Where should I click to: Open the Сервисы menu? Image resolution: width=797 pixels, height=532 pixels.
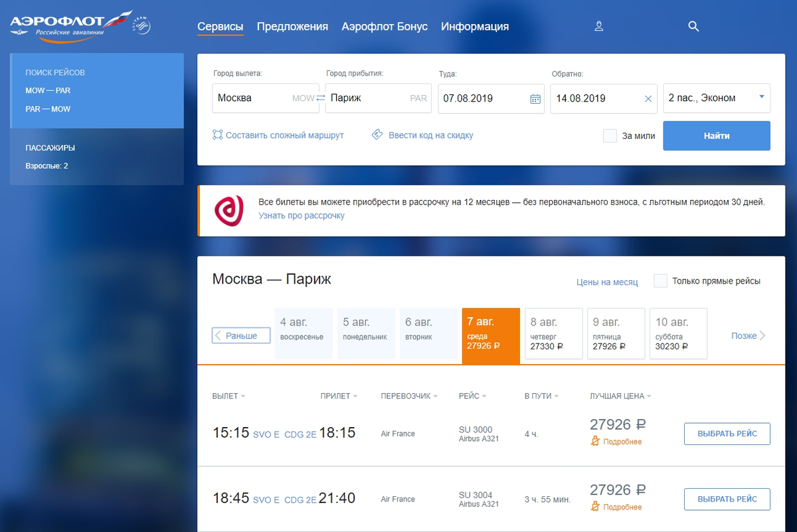(221, 27)
